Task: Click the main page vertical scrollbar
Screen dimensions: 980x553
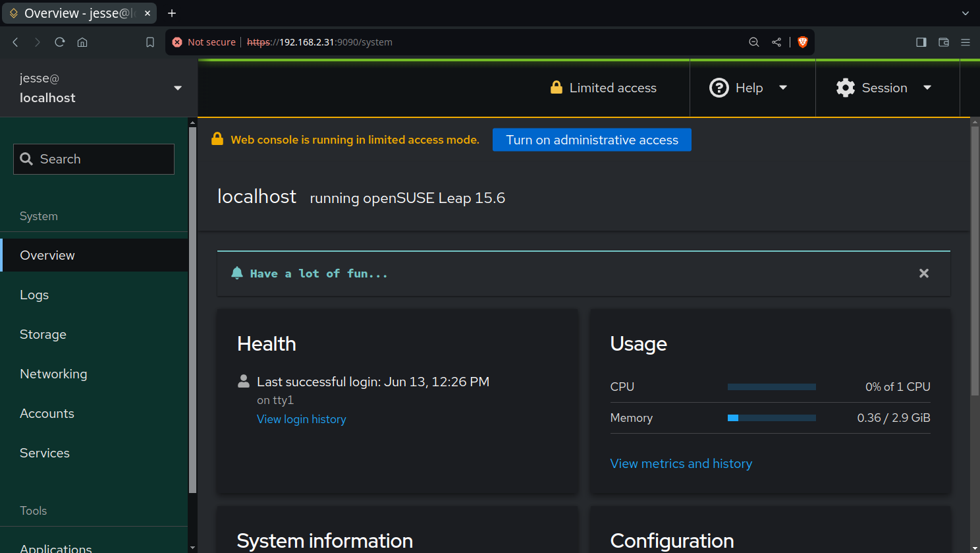Action: (975, 261)
